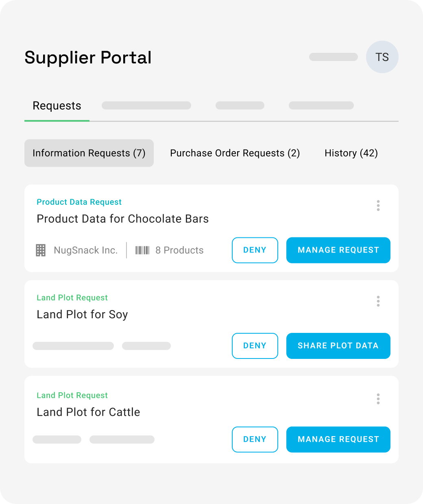
Task: Click Manage Request for Chocolate Bars
Action: pos(338,250)
